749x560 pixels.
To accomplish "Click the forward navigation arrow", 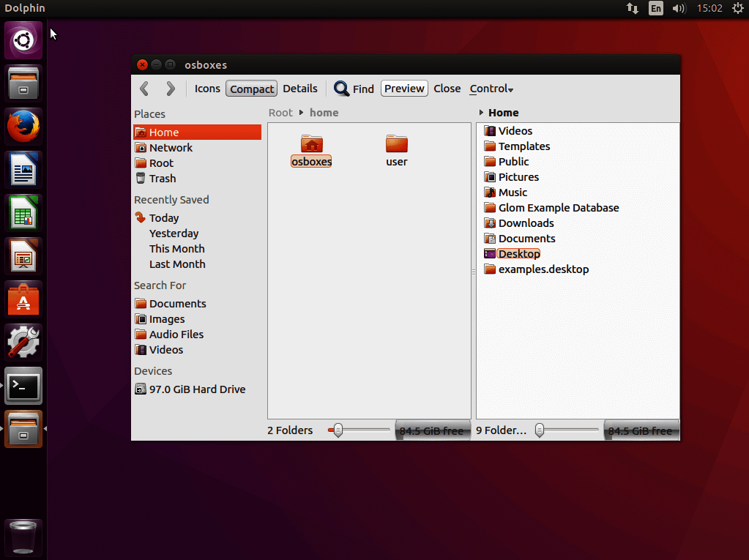I will pos(170,88).
